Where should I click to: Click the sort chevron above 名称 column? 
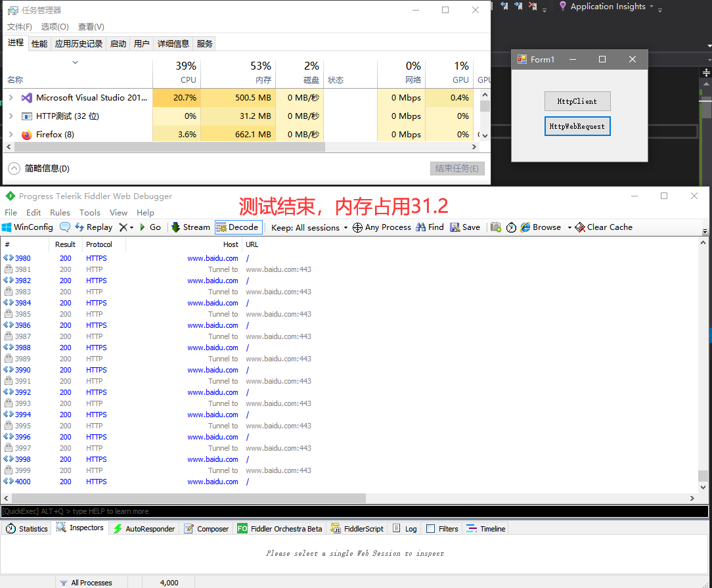[x=76, y=62]
